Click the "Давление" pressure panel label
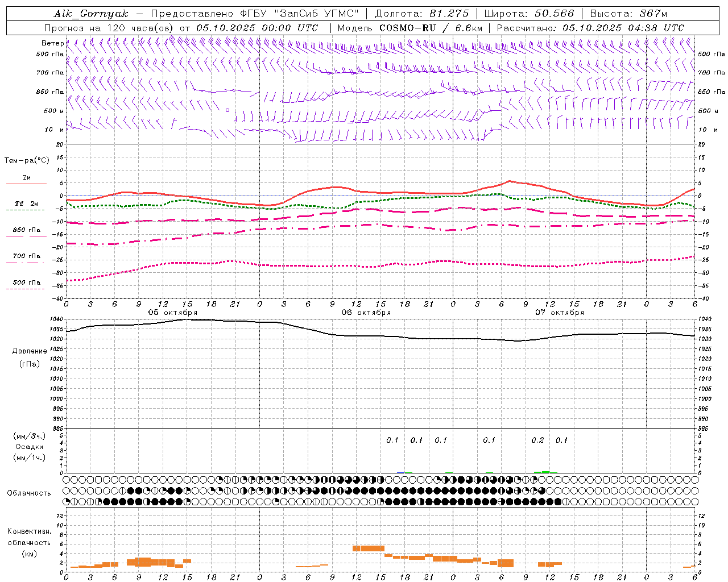This screenshot has width=728, height=582. [x=30, y=351]
